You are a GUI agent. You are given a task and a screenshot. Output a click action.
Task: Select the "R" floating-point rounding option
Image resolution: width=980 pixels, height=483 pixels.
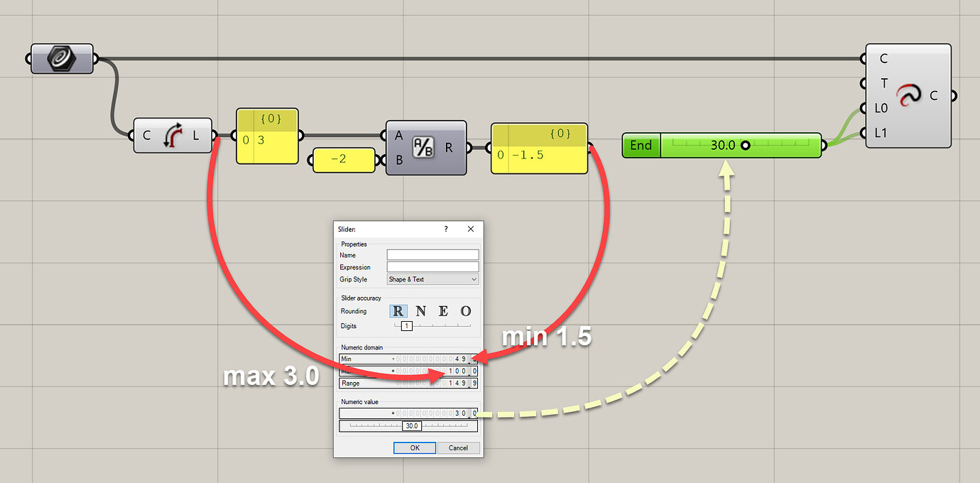click(x=398, y=311)
